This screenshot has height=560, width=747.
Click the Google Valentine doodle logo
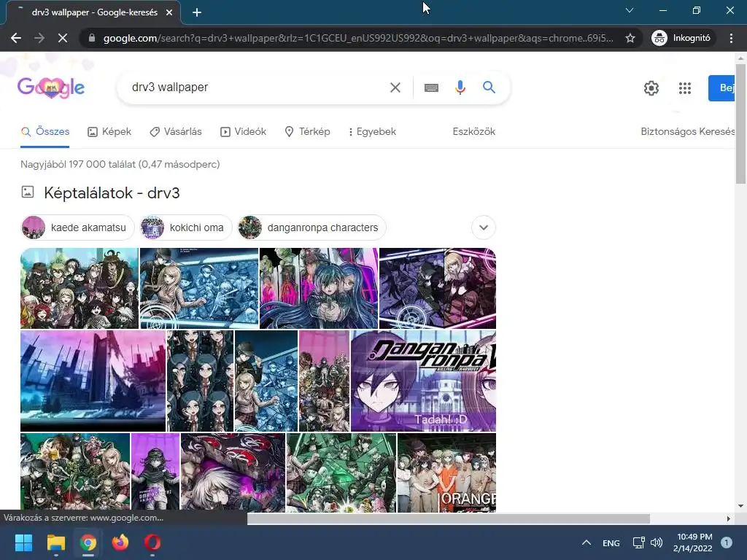pos(51,87)
